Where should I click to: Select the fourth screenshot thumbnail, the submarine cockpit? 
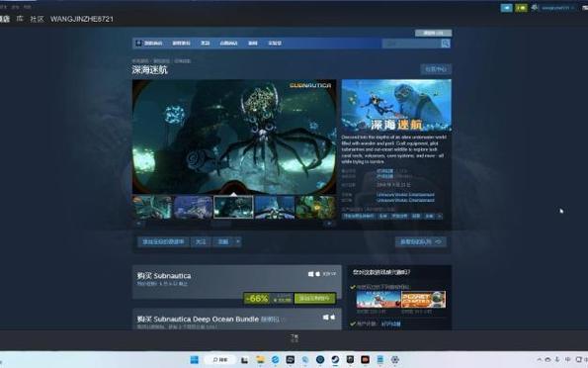(274, 207)
